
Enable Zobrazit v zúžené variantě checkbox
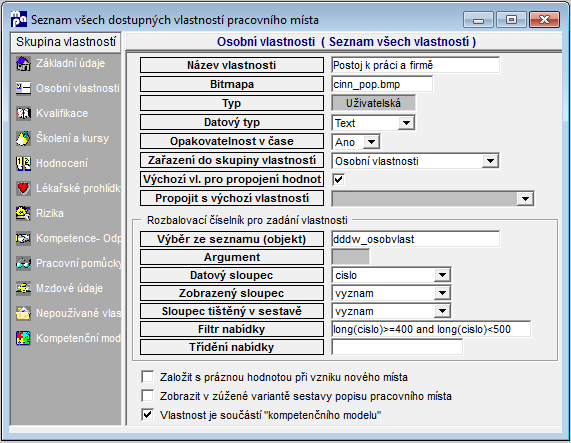pos(147,396)
